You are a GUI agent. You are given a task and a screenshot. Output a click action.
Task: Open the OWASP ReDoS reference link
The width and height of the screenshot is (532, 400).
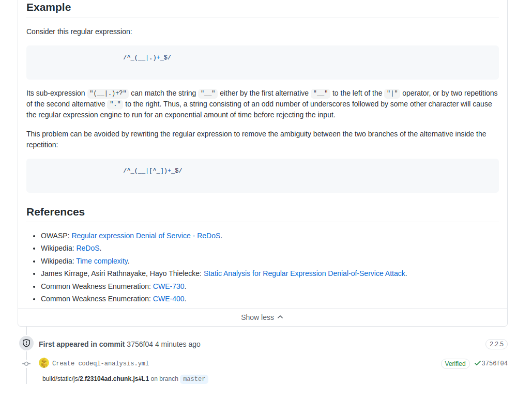(x=146, y=235)
